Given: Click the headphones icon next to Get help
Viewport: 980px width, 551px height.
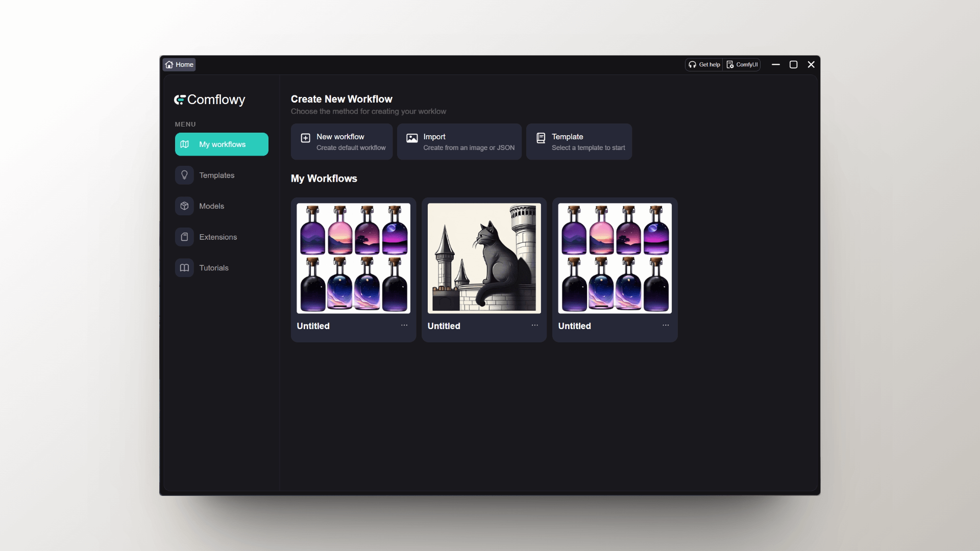Looking at the screenshot, I should pyautogui.click(x=693, y=64).
